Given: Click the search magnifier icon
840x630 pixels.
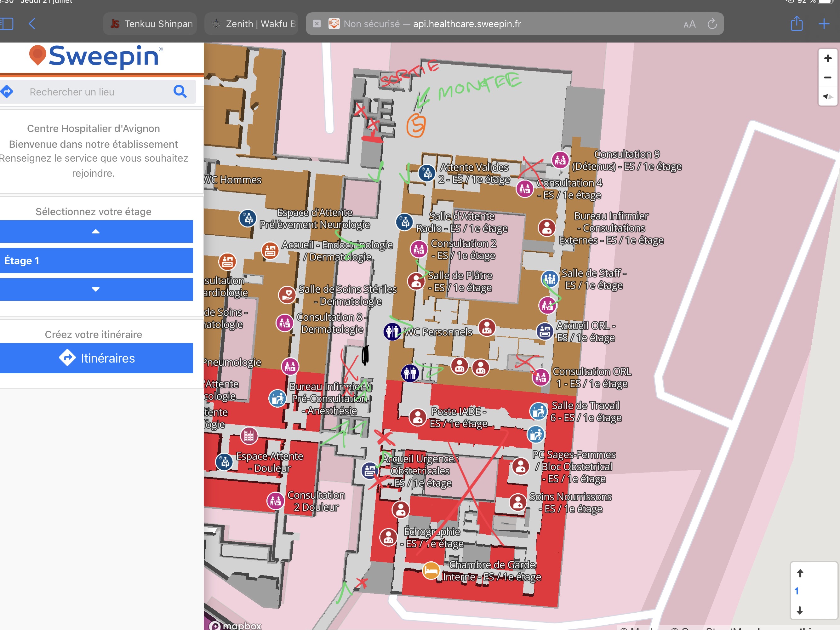Looking at the screenshot, I should click(180, 92).
